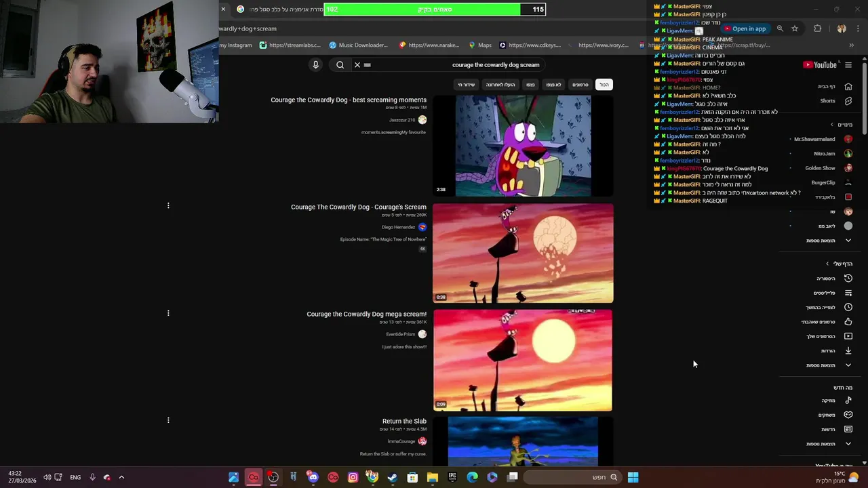Select the Watched (נצפו) filter chip

(530, 85)
